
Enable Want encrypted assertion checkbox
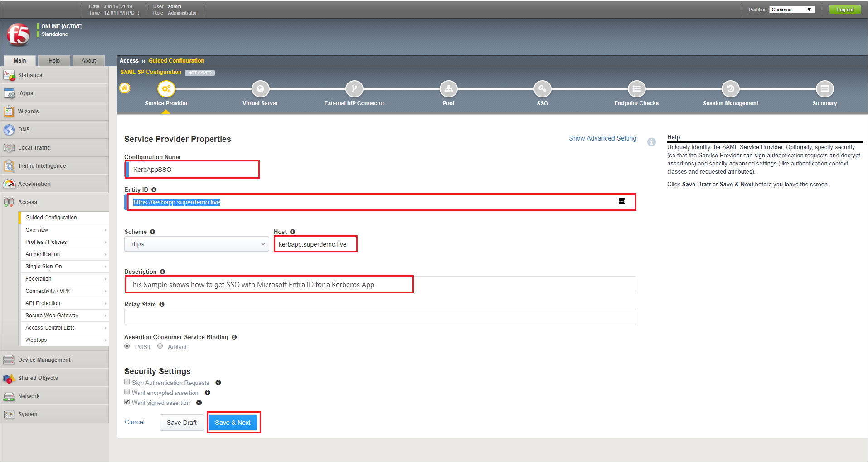point(127,392)
